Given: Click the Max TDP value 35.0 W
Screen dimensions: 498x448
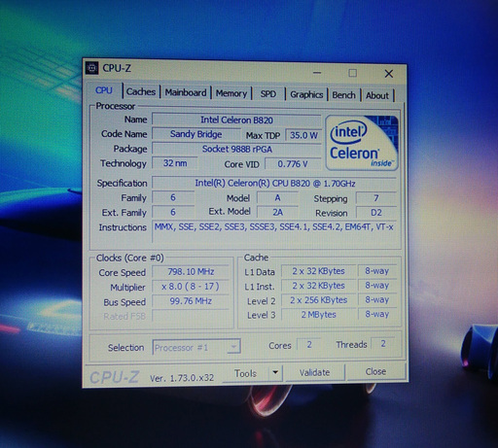Looking at the screenshot, I should pyautogui.click(x=303, y=135).
